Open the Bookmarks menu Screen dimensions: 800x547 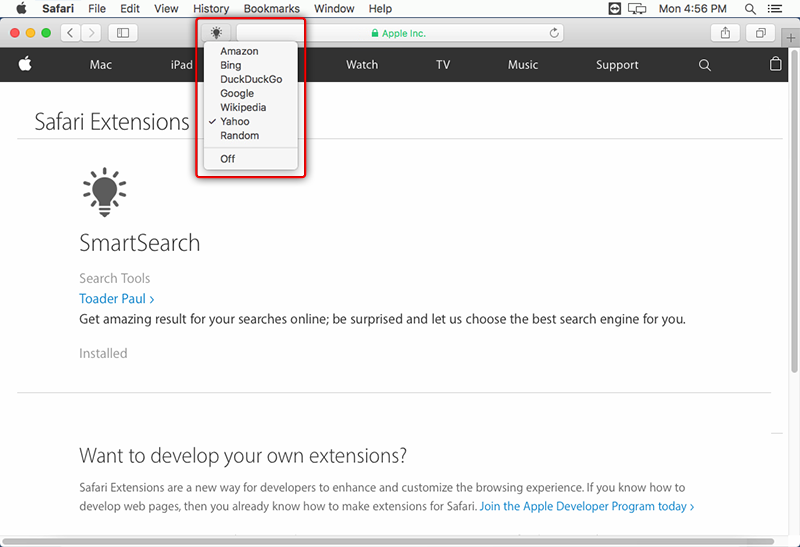click(271, 9)
